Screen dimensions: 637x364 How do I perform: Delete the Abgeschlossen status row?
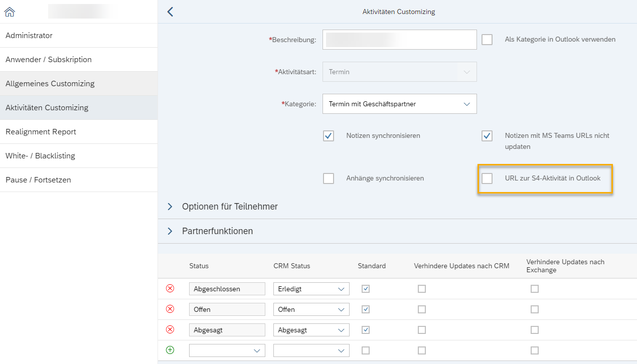[170, 288]
